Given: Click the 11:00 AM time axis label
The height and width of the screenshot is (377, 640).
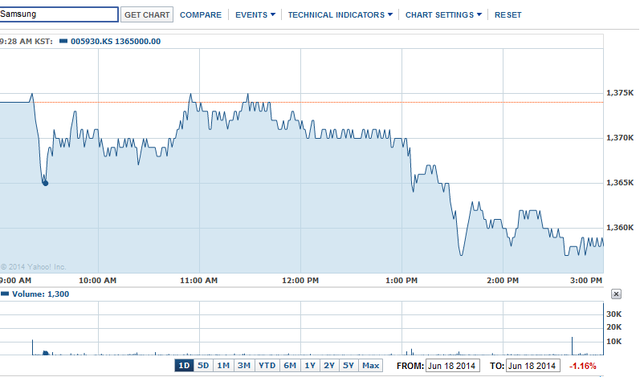Looking at the screenshot, I should (199, 280).
